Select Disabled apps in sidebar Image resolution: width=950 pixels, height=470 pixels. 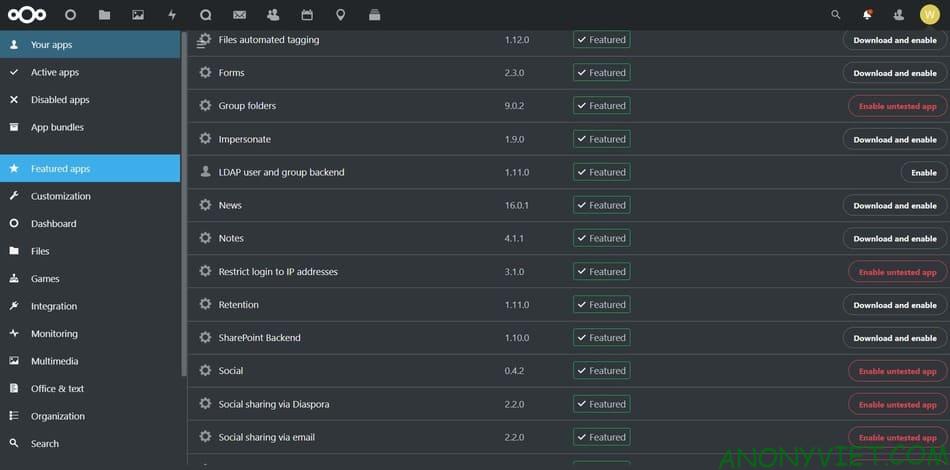pos(59,100)
